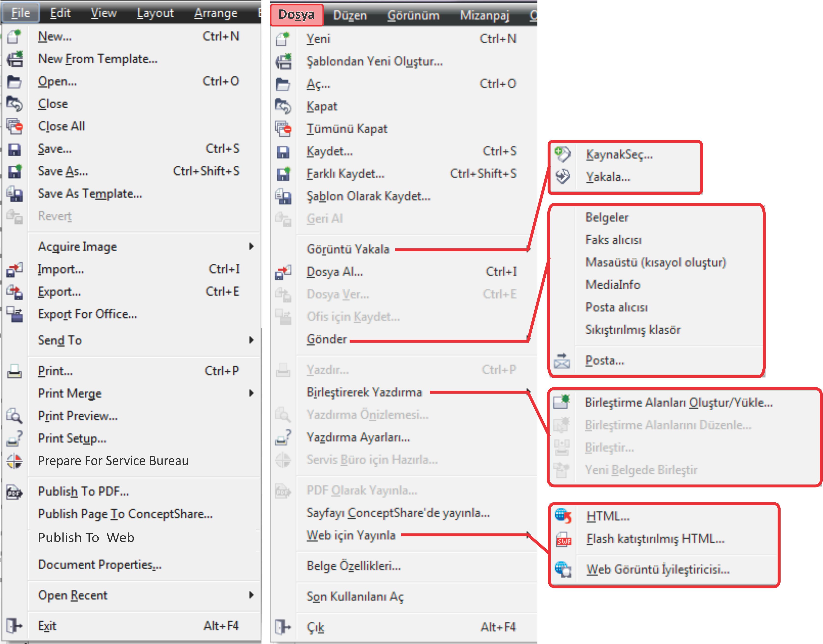
Task: Expand the Open Recent submenu arrow
Action: tap(251, 595)
